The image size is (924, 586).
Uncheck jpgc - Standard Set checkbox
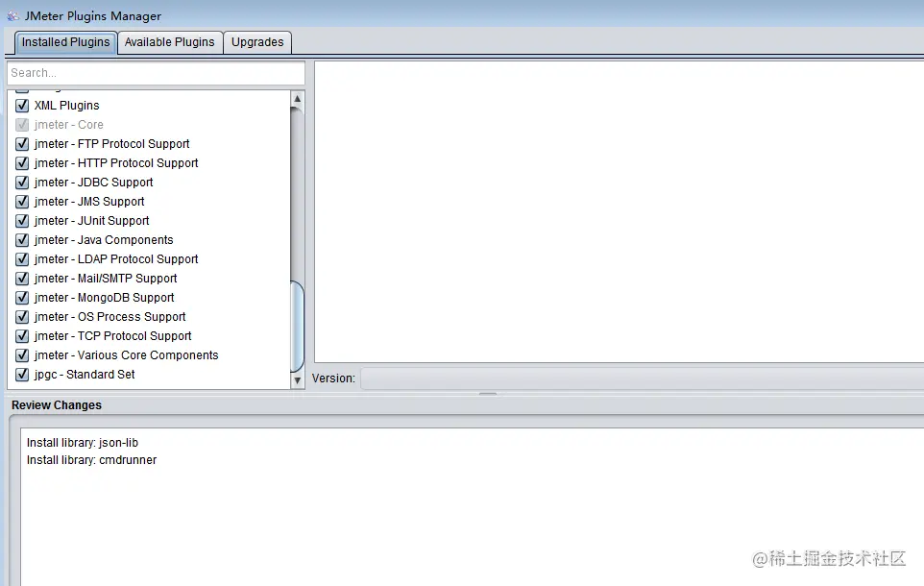click(x=22, y=375)
